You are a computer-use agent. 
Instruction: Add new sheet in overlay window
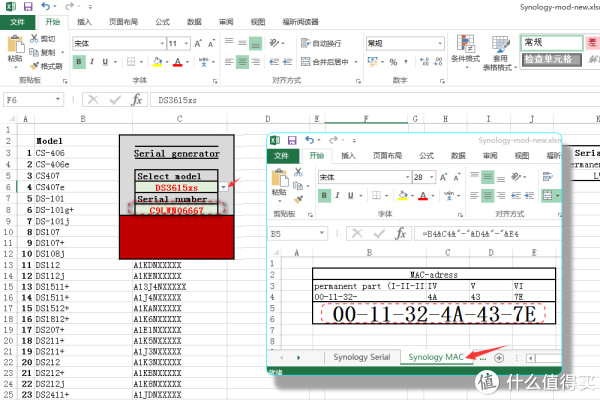(499, 358)
